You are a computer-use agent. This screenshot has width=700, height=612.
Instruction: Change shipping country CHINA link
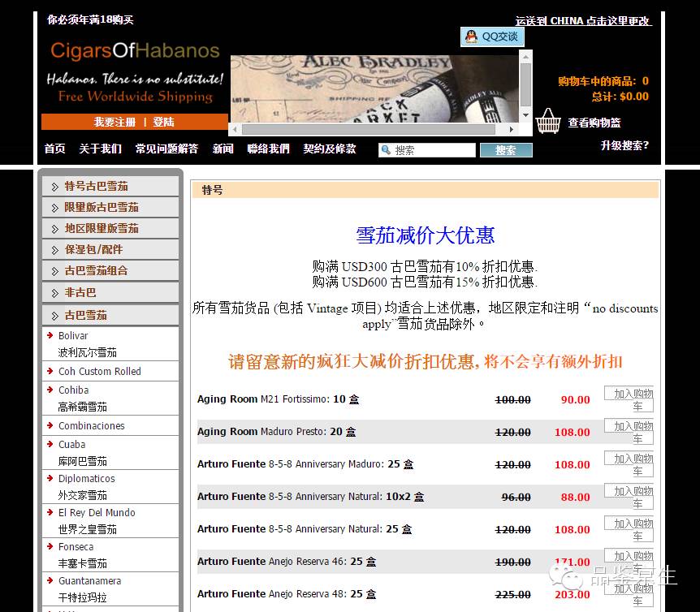tap(583, 20)
